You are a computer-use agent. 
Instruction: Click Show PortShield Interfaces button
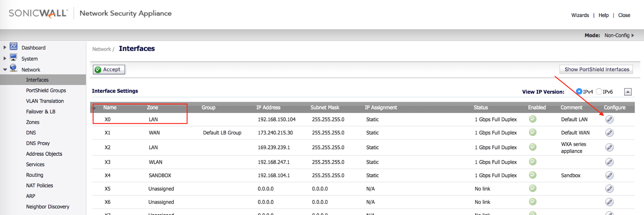pos(596,70)
